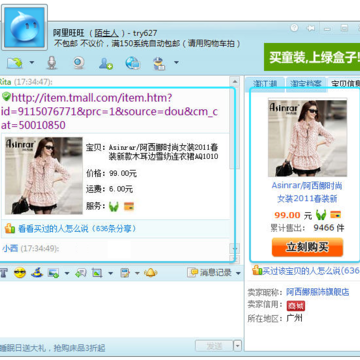Click credit card icon beside 99.00 元 price
Image resolution: width=360 pixels, height=360 pixels.
[336, 215]
